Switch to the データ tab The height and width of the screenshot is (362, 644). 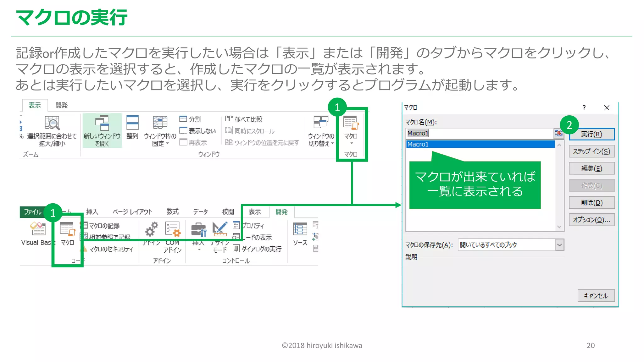click(201, 212)
